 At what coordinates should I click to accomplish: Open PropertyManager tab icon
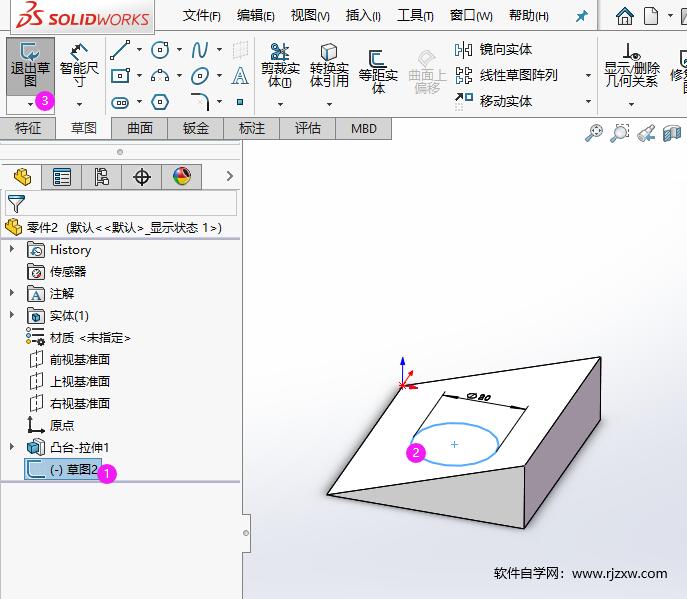62,177
